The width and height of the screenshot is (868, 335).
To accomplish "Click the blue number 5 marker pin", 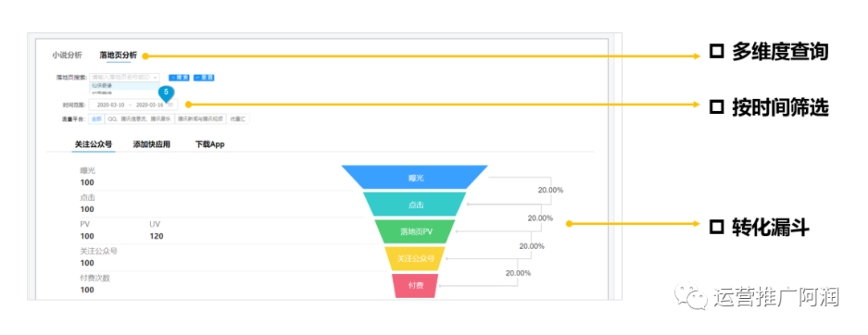I will [x=166, y=92].
